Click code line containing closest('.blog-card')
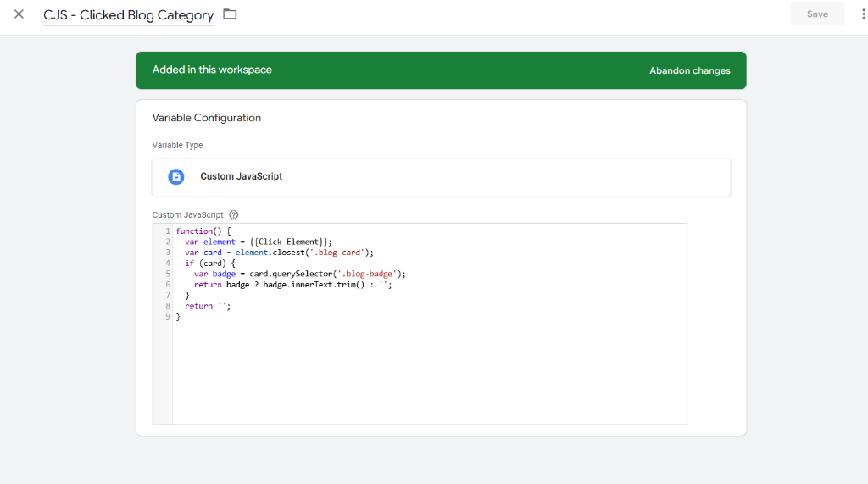868x484 pixels. click(x=279, y=253)
